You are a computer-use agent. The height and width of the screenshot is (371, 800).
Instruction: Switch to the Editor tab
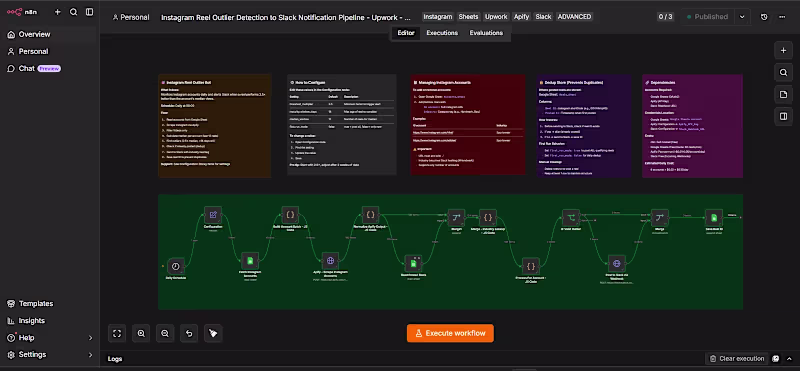tap(406, 33)
